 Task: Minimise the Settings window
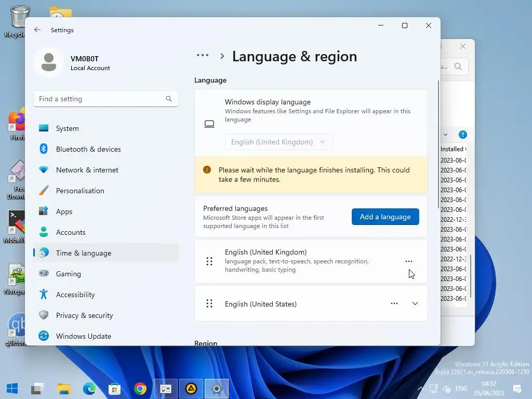381,25
